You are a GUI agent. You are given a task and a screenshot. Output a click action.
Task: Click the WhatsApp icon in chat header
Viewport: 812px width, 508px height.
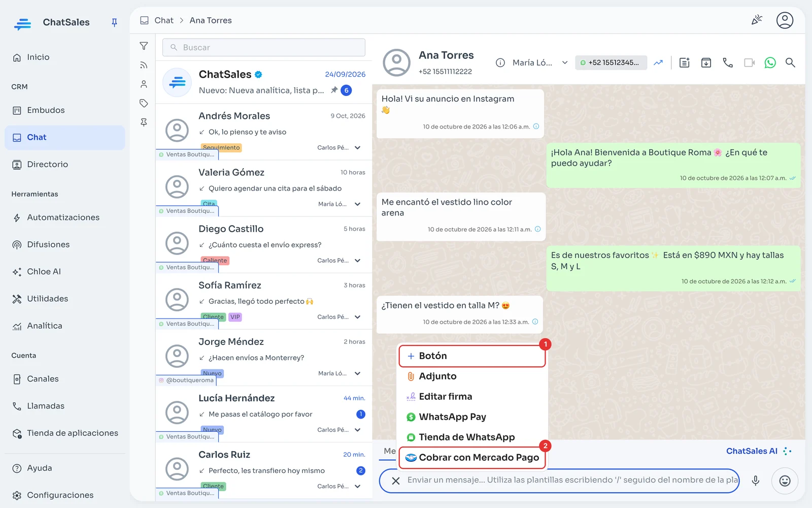click(x=770, y=62)
